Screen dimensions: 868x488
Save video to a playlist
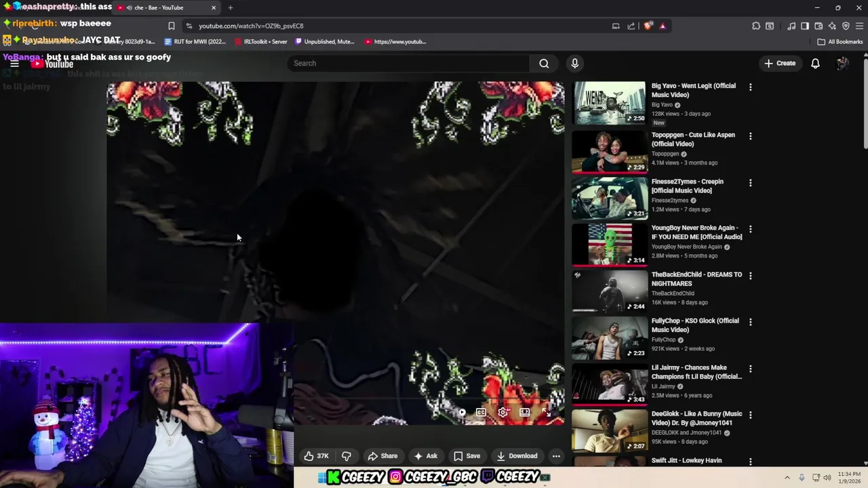click(x=467, y=456)
